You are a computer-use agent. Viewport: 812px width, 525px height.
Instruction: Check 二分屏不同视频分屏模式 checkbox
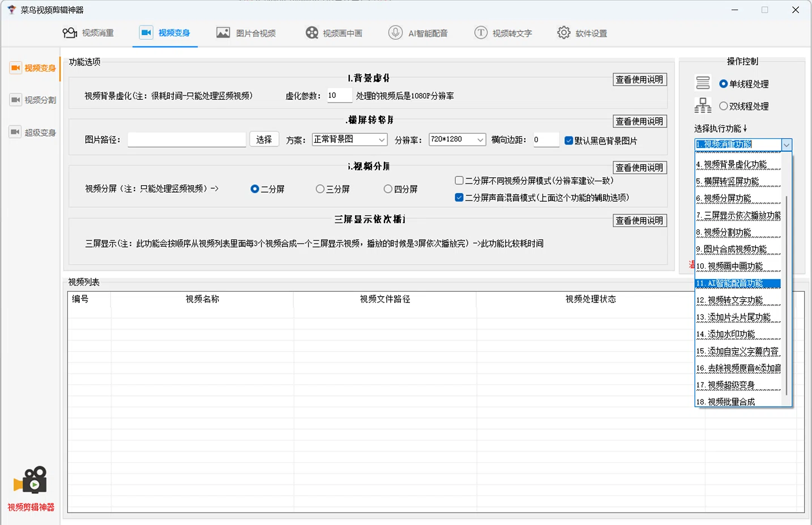click(x=459, y=181)
